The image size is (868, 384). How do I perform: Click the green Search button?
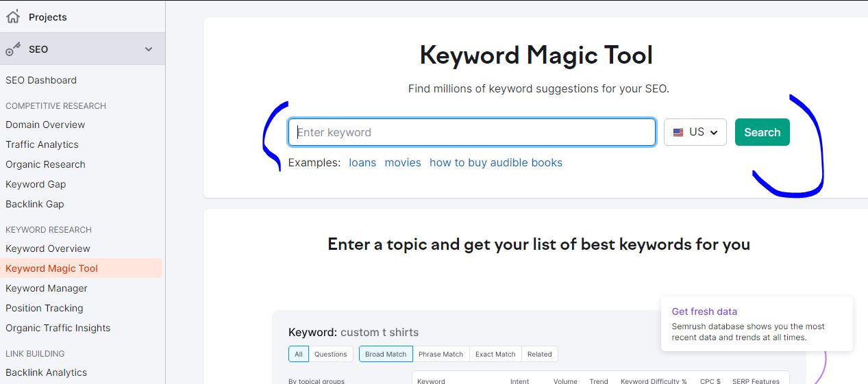pyautogui.click(x=762, y=132)
